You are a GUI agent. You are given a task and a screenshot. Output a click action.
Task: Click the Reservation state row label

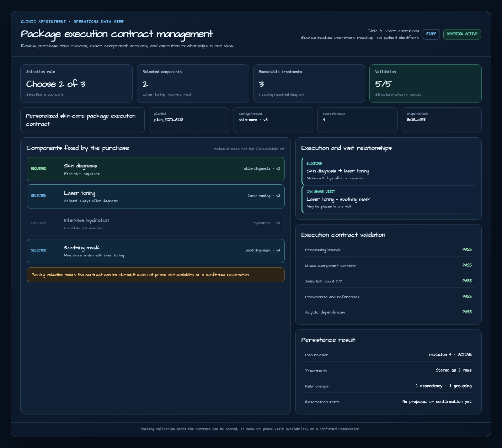[x=322, y=402]
